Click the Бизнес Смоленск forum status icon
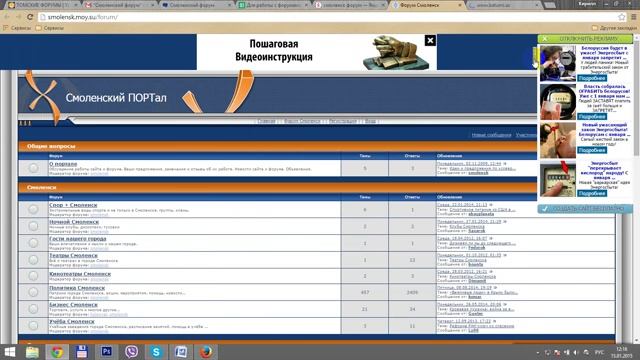The height and width of the screenshot is (360, 640). point(33,309)
